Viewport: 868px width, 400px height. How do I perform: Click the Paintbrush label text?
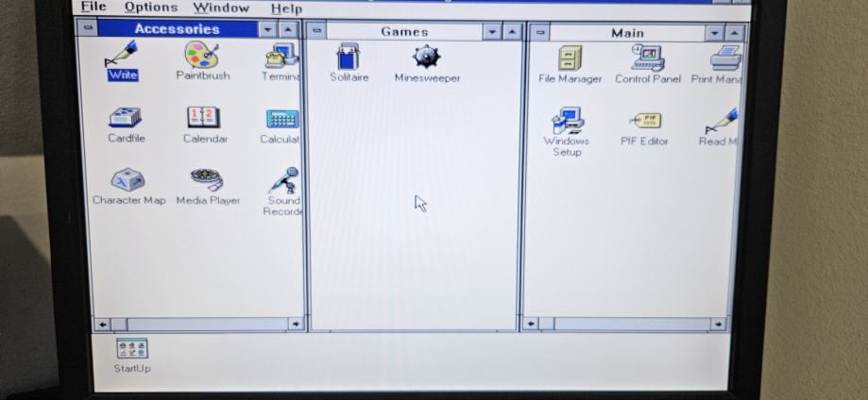[x=203, y=75]
